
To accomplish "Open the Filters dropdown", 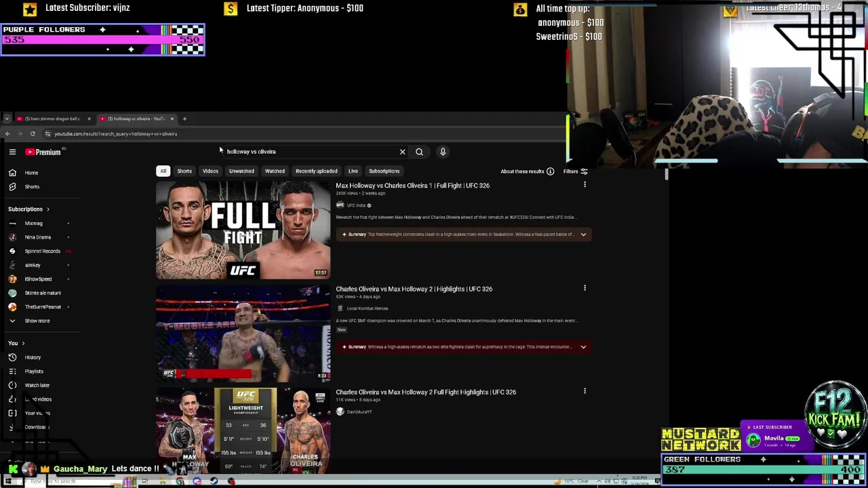I will tap(575, 171).
